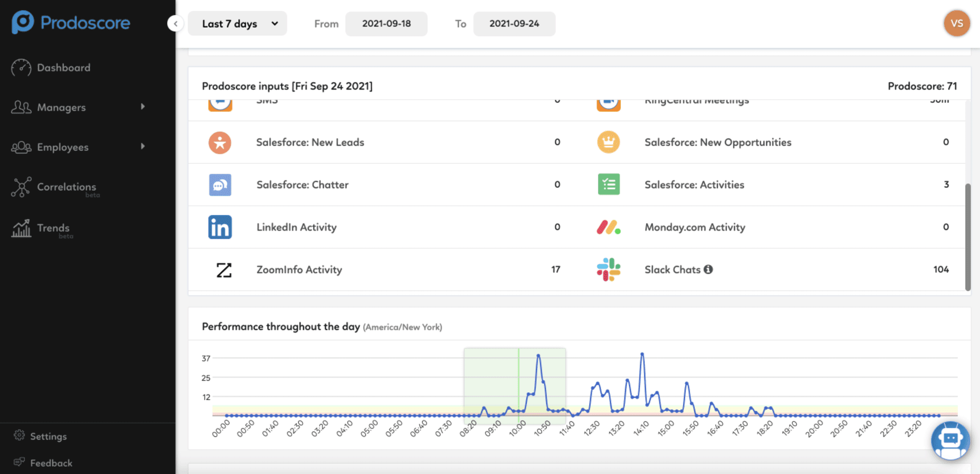Click the Slack Chats label
Viewport: 980px width, 474px height.
pos(672,270)
